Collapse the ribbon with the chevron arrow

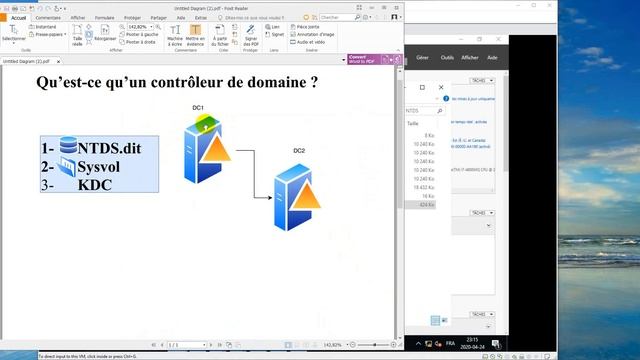coord(398,50)
